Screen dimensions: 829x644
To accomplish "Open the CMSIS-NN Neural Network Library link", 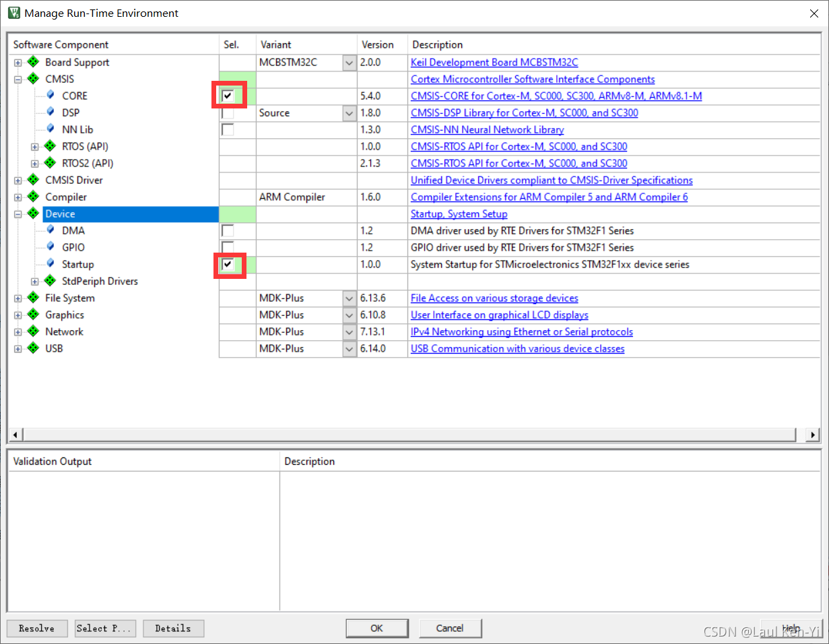I will [x=488, y=129].
